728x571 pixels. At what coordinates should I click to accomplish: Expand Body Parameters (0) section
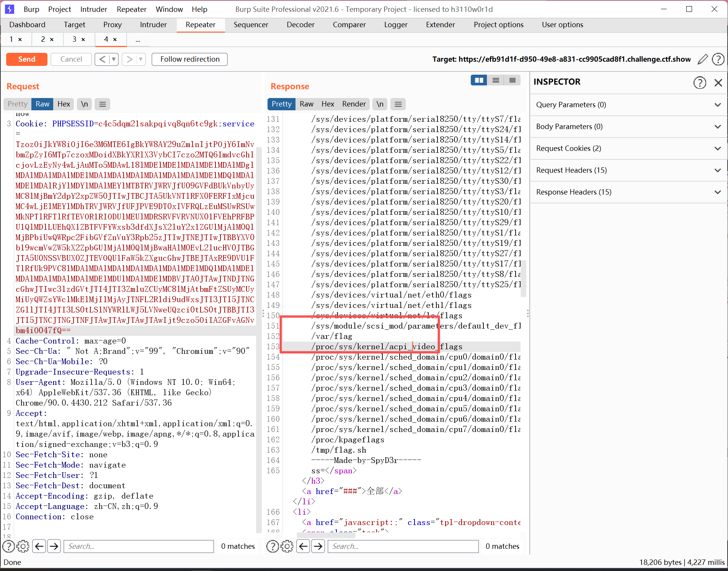(x=628, y=127)
